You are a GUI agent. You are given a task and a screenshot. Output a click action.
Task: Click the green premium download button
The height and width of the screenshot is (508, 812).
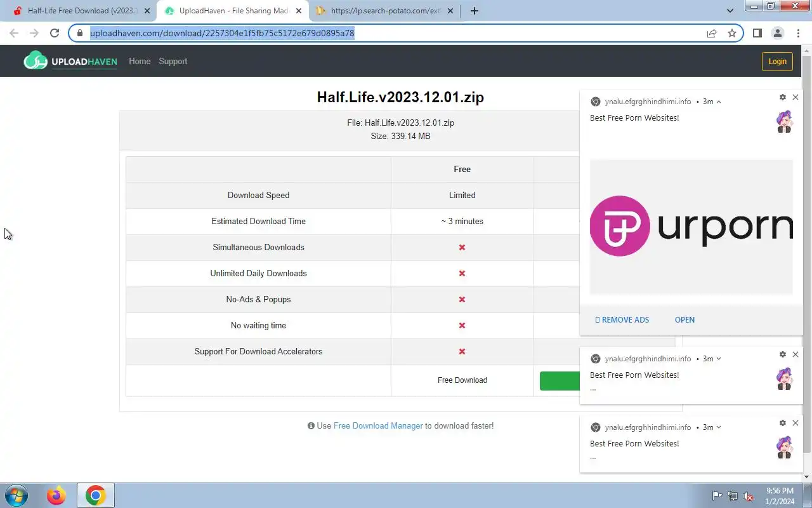click(560, 380)
